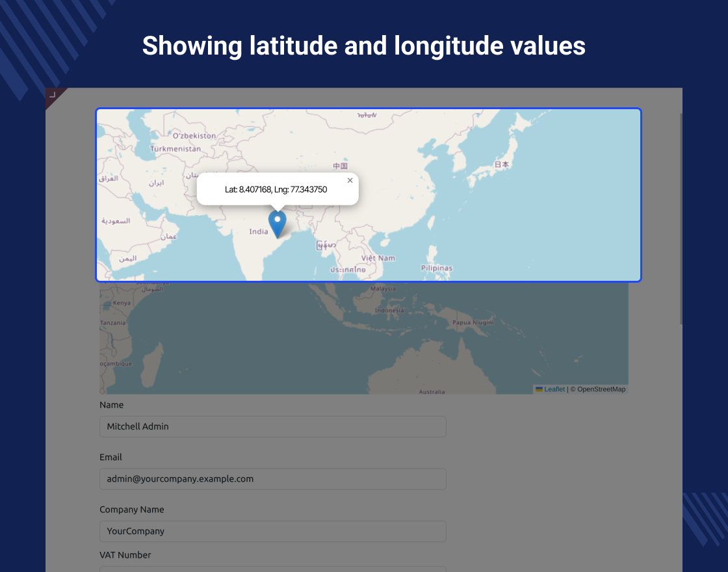Click the Tanzania label on map
This screenshot has width=728, height=572.
click(x=113, y=322)
